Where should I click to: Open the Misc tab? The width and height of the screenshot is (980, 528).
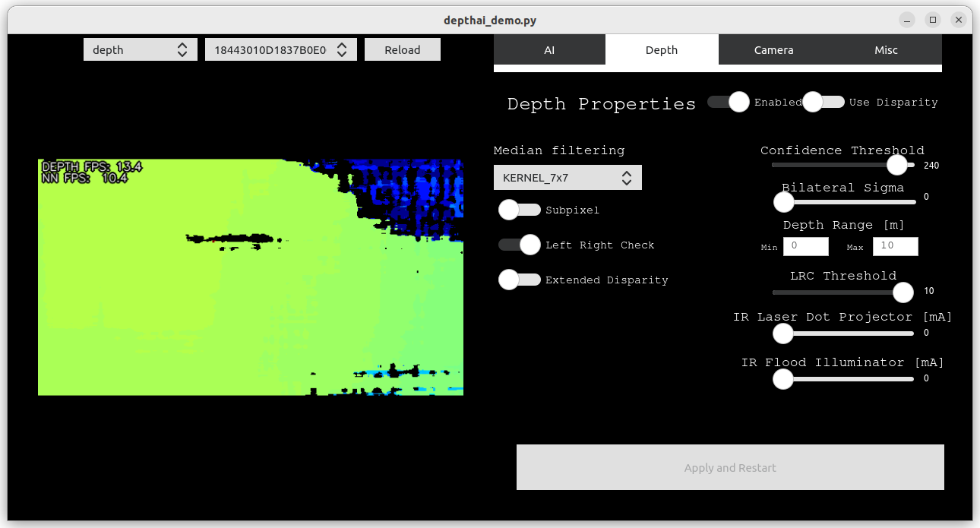pyautogui.click(x=886, y=49)
